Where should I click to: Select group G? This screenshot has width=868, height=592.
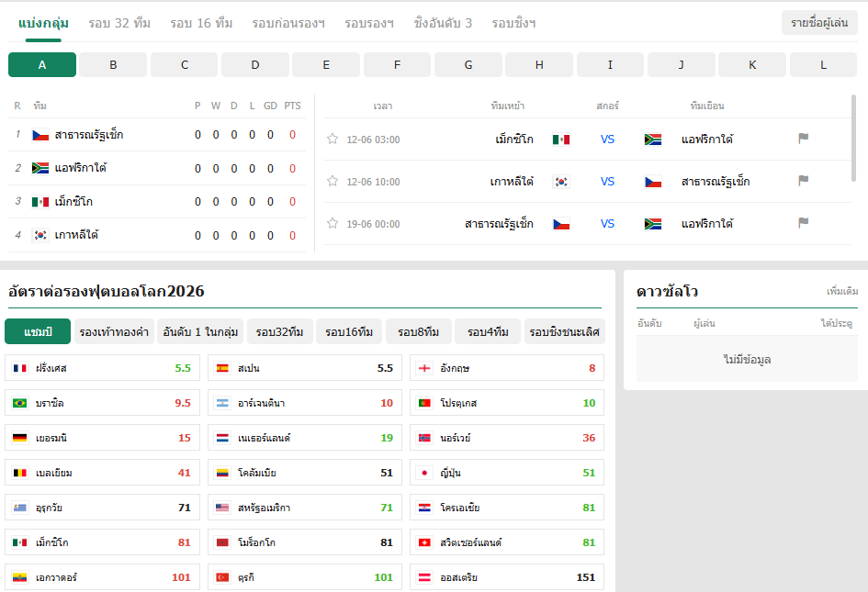pos(468,65)
